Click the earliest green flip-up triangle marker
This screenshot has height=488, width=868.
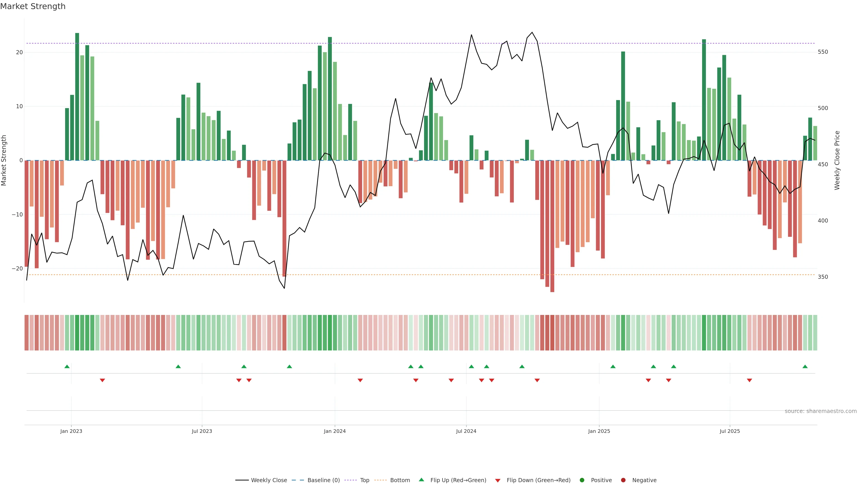coord(67,366)
